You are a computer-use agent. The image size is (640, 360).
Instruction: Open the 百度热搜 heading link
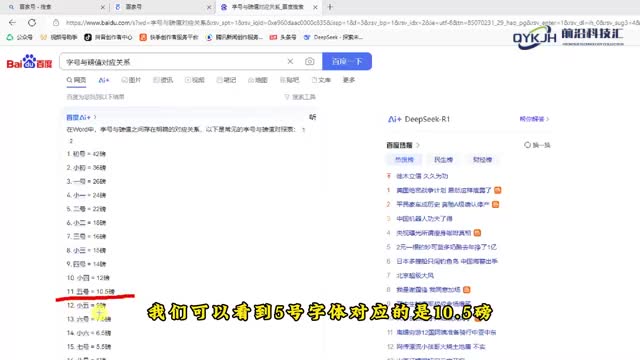click(403, 145)
